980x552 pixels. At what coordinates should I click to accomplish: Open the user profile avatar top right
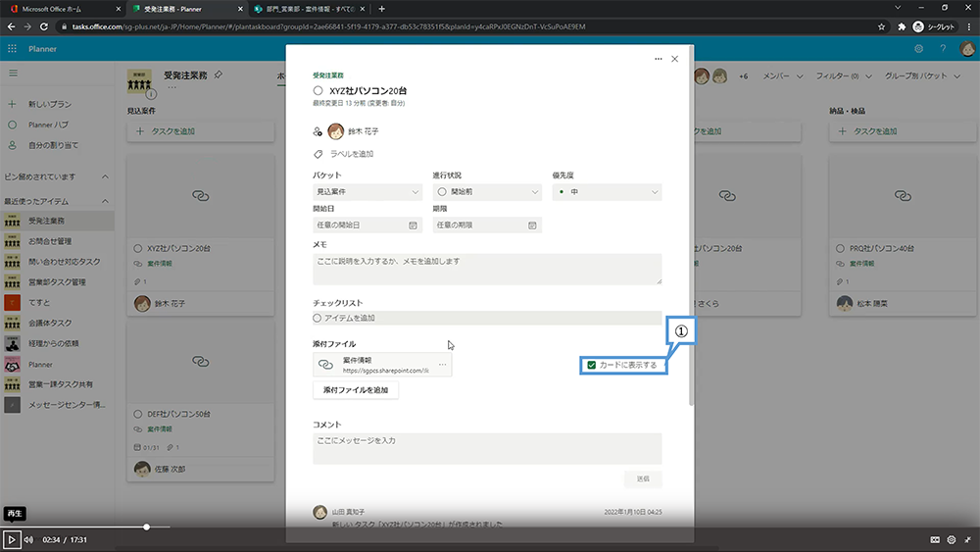coord(967,49)
